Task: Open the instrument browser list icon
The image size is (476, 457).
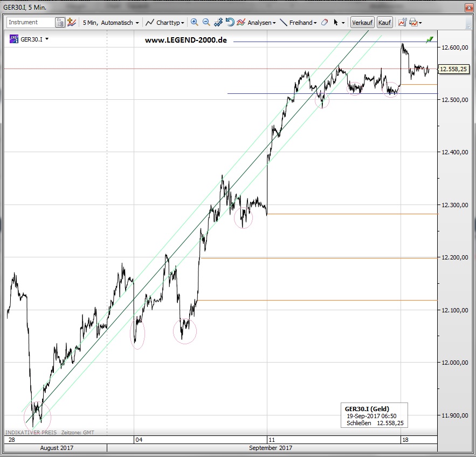Action: (x=60, y=23)
